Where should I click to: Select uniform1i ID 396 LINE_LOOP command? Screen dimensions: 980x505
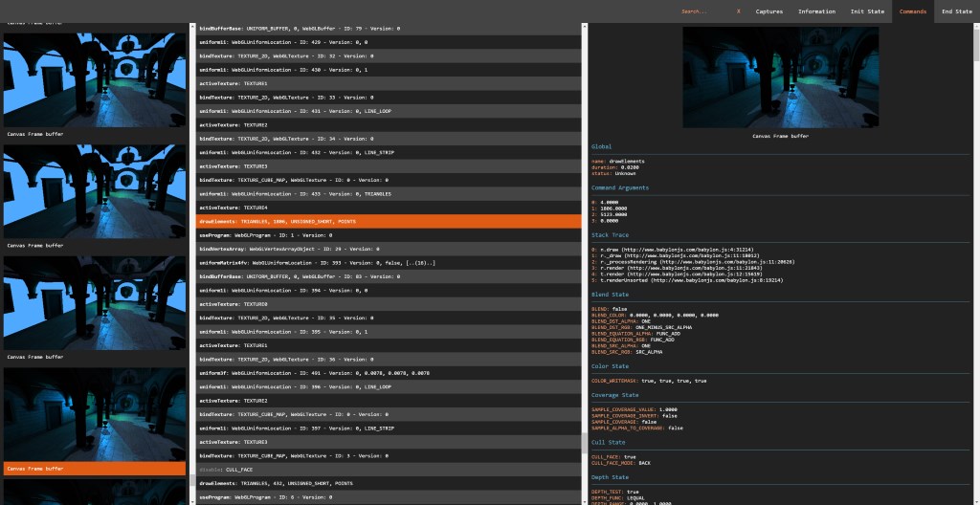coord(389,386)
